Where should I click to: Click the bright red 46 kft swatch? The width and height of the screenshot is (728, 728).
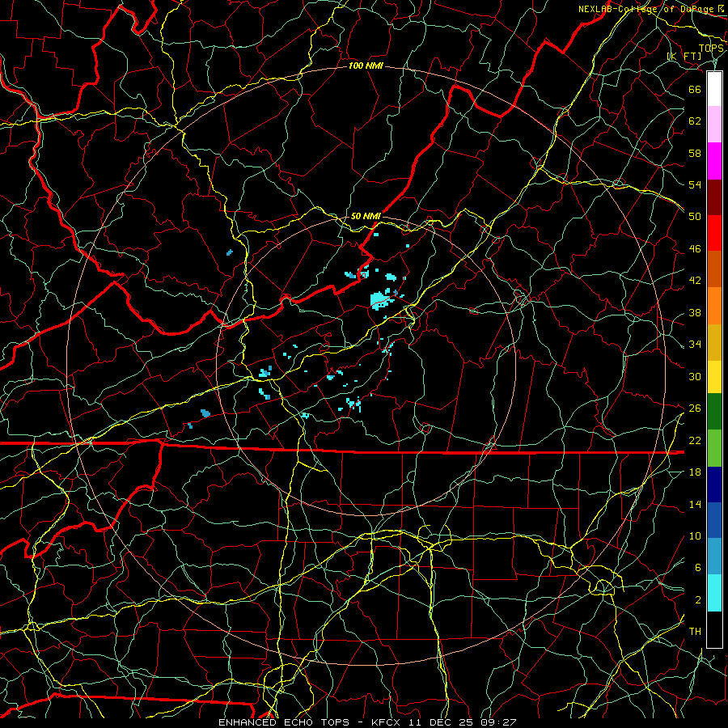[x=714, y=233]
